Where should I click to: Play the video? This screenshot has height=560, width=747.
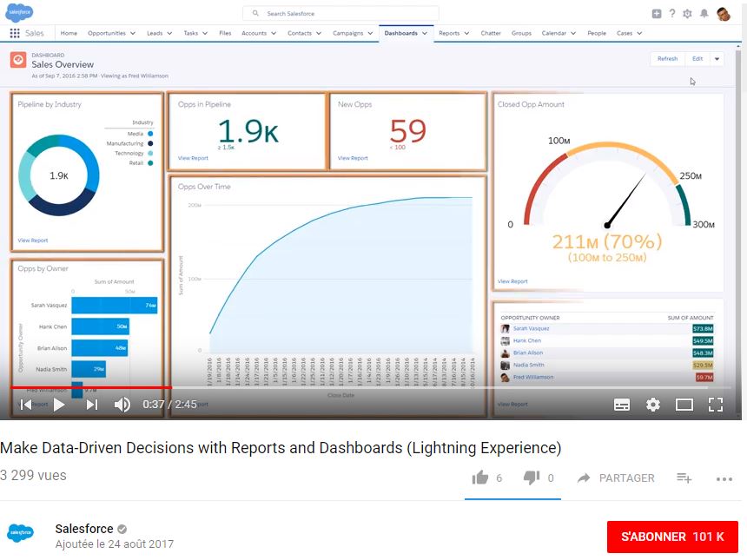tap(59, 405)
